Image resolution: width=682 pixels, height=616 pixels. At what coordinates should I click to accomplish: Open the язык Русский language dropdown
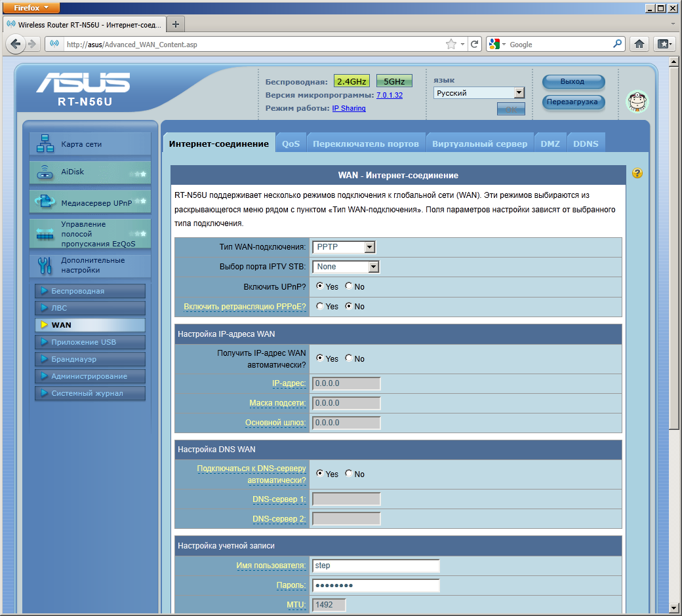coord(479,92)
